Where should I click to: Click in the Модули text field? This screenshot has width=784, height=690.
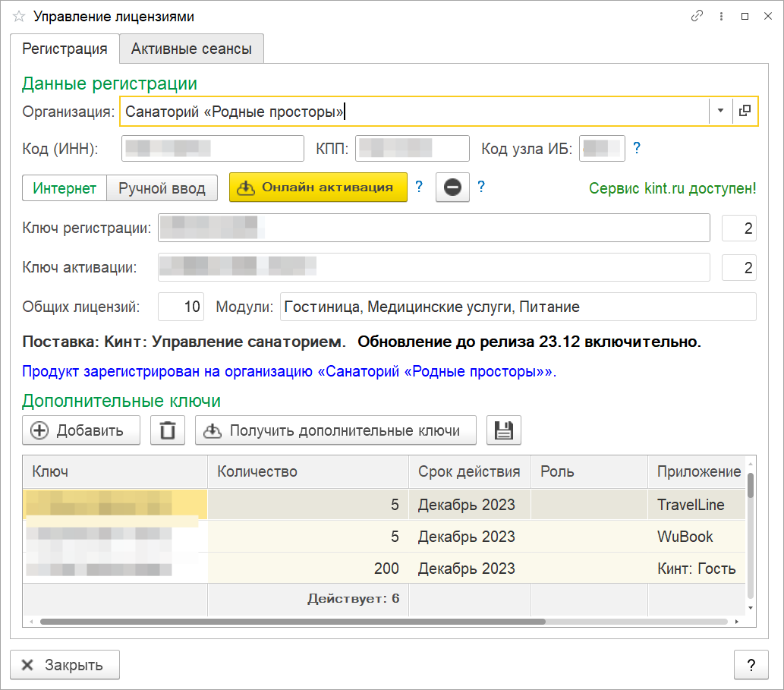coord(518,307)
